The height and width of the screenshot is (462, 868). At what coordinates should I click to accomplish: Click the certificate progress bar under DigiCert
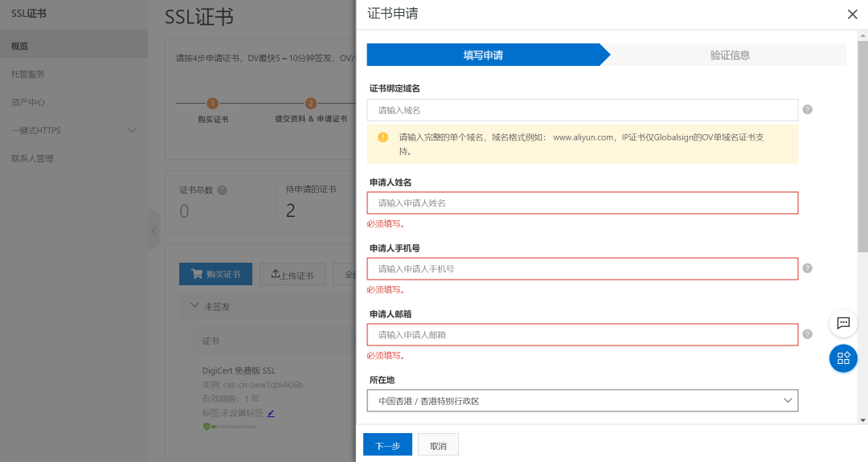point(234,427)
